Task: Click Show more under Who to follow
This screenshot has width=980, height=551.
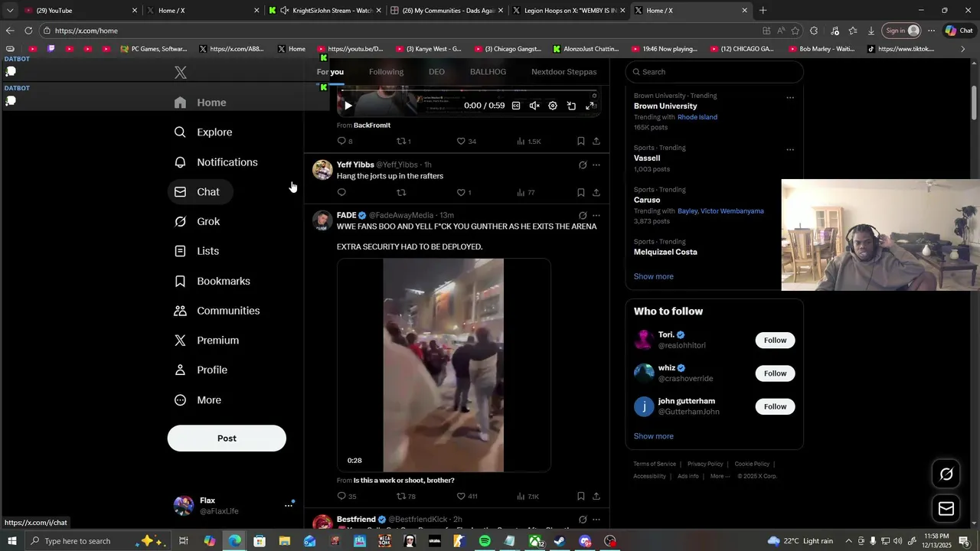Action: pos(654,436)
